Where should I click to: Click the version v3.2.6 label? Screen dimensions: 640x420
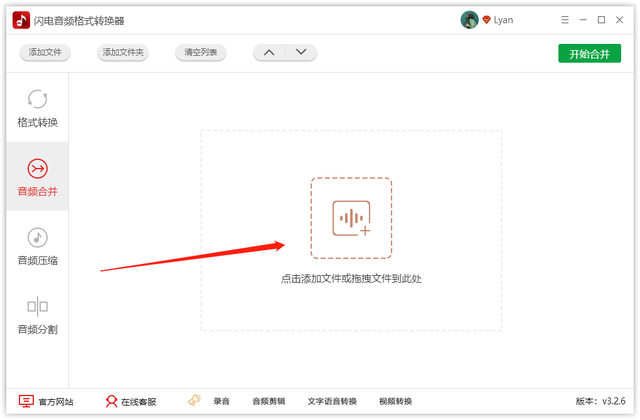coord(600,401)
